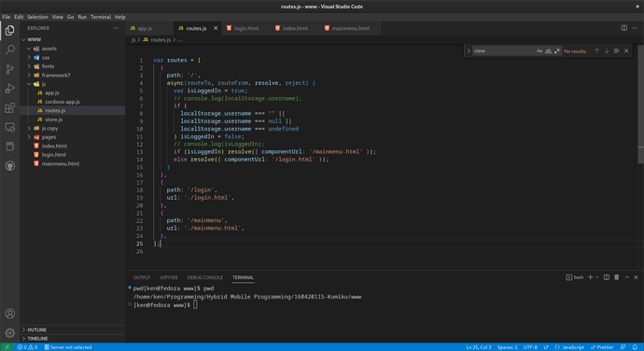This screenshot has height=351, width=644.
Task: Toggle Use Regular Expression in find
Action: (557, 51)
